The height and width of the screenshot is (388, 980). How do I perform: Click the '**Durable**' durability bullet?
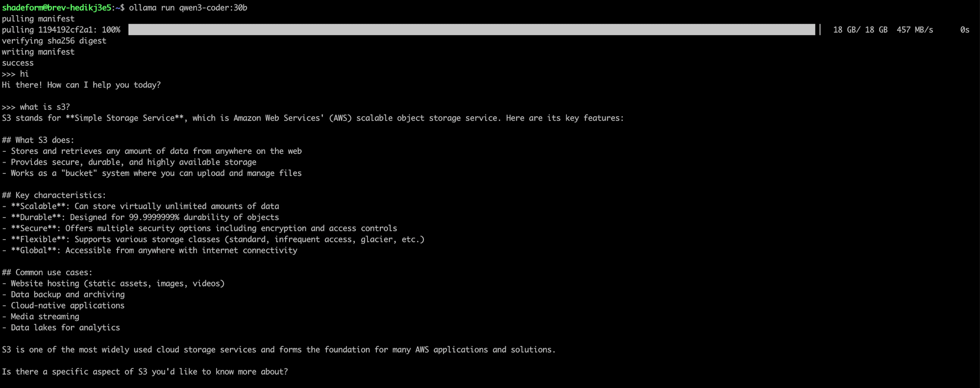141,217
